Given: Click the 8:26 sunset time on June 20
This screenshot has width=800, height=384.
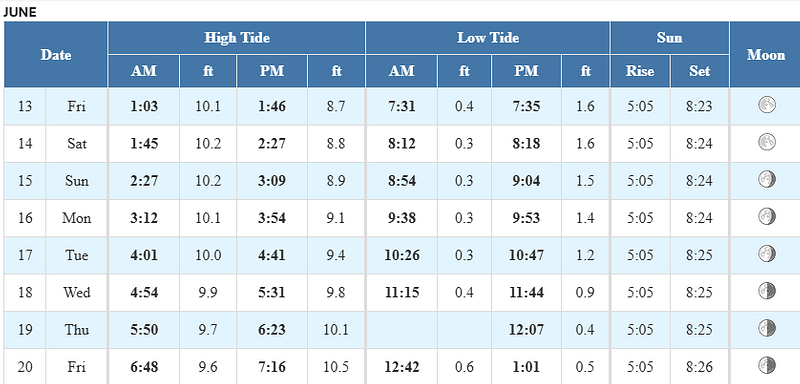Looking at the screenshot, I should tap(699, 367).
